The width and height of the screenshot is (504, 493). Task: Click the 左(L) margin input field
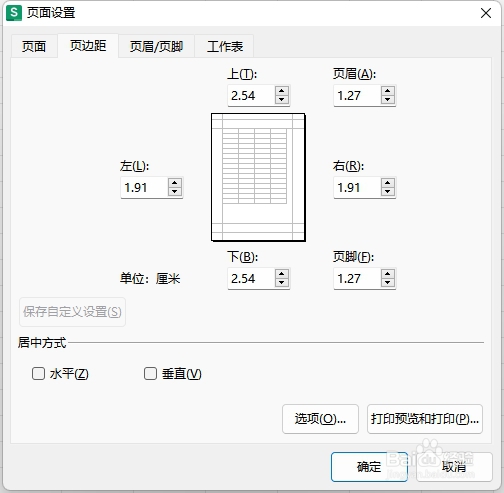point(145,187)
